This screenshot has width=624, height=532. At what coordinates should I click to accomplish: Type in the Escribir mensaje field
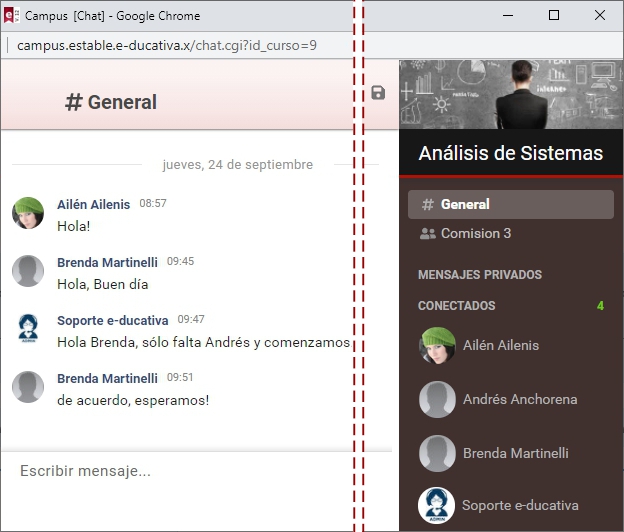tap(180, 471)
